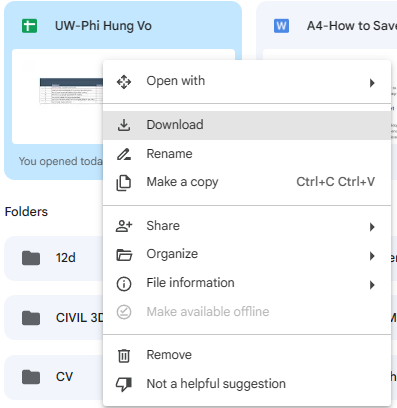
Task: Select Rename in the context menu
Action: point(247,154)
